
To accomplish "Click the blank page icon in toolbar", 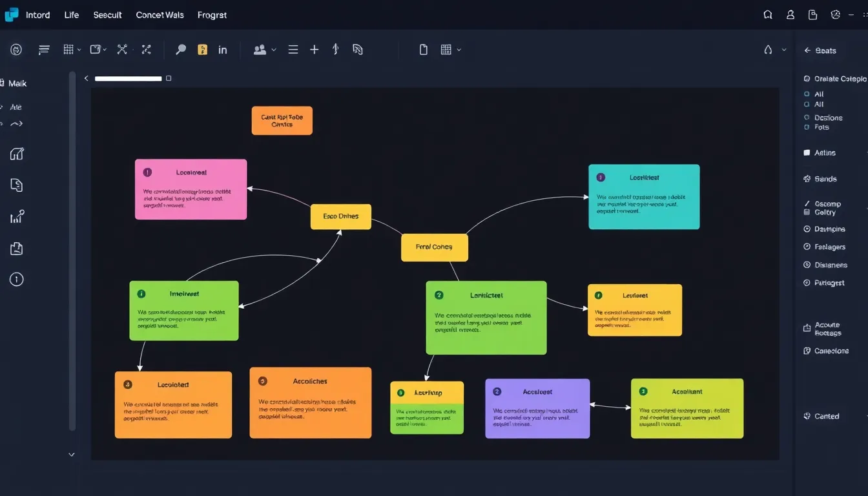I will coord(424,50).
